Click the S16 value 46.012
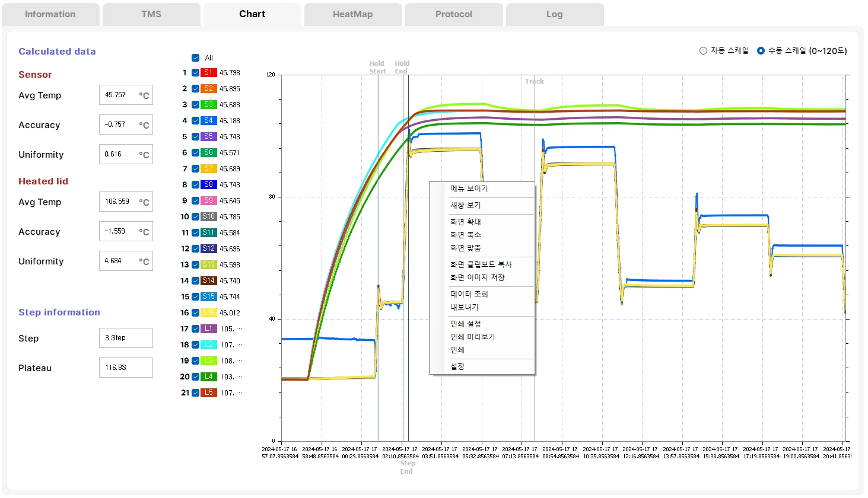The width and height of the screenshot is (868, 498). (x=230, y=313)
